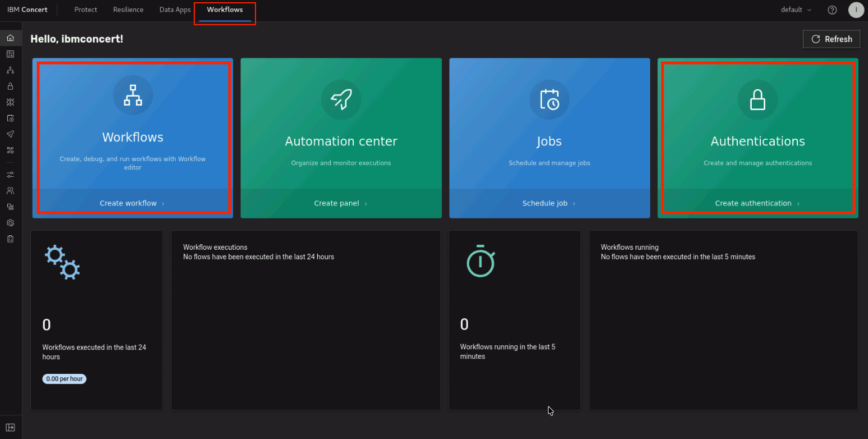The image size is (868, 439).
Task: Click the Create authentication link
Action: coord(757,203)
